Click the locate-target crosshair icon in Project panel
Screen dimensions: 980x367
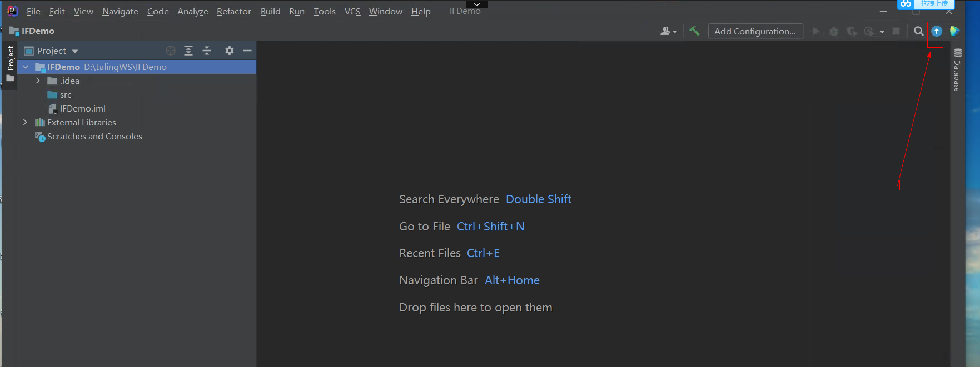[x=171, y=51]
